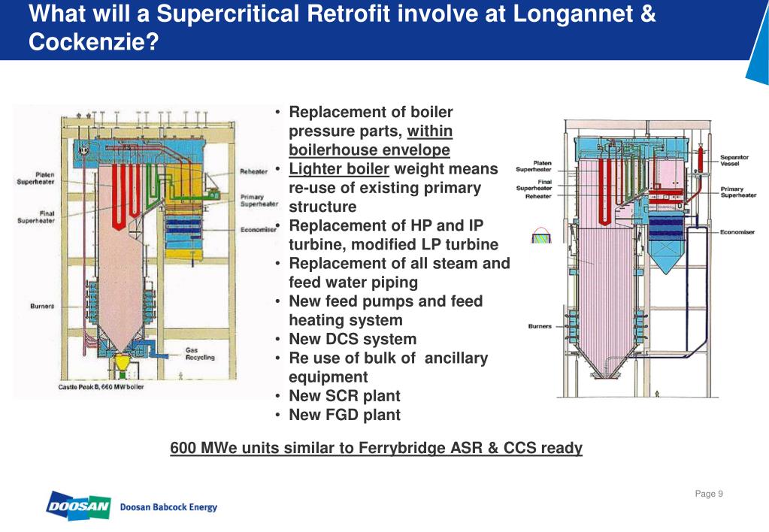The width and height of the screenshot is (769, 532).
Task: Click the 'Castle Peak B, 660 MW boiler' caption
Action: tap(101, 387)
